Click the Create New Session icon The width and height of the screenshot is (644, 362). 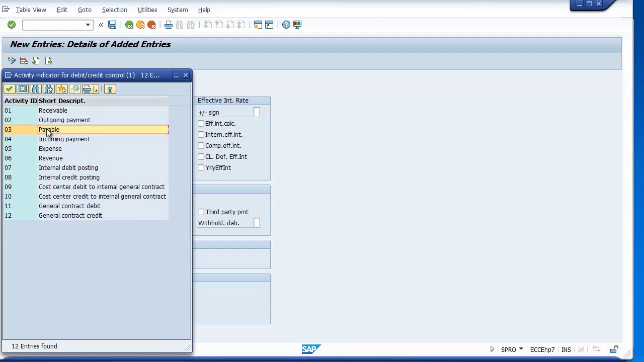point(258,25)
